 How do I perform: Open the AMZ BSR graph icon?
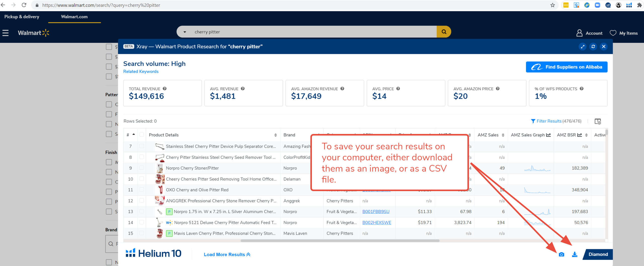point(580,135)
